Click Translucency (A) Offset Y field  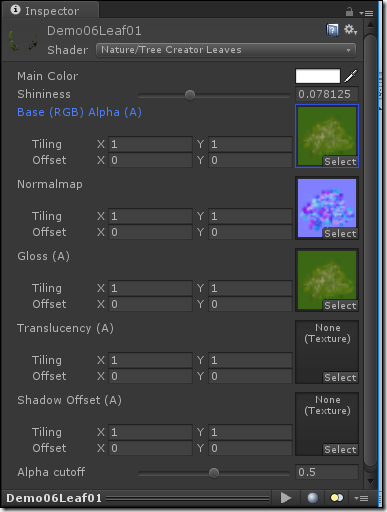pyautogui.click(x=250, y=376)
